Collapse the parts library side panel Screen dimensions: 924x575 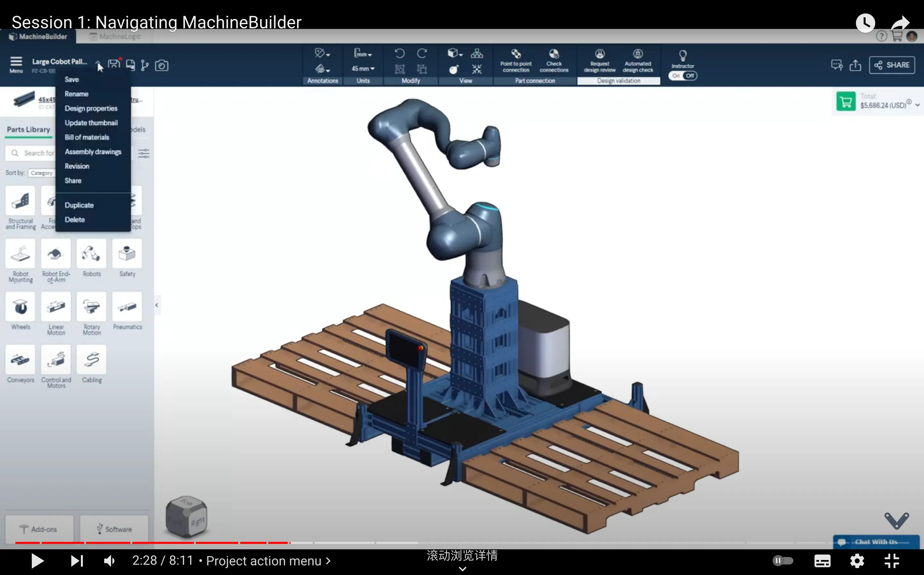coord(157,305)
